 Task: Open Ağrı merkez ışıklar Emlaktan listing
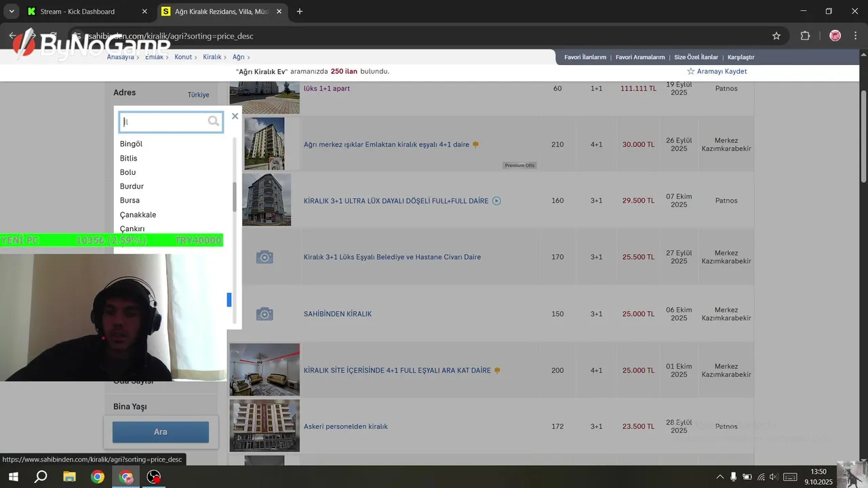(387, 144)
